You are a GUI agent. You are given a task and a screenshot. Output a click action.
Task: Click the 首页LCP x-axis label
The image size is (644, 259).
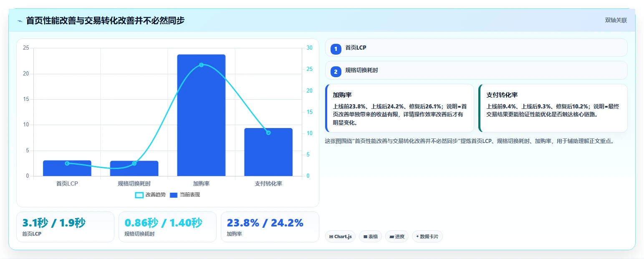tap(67, 184)
